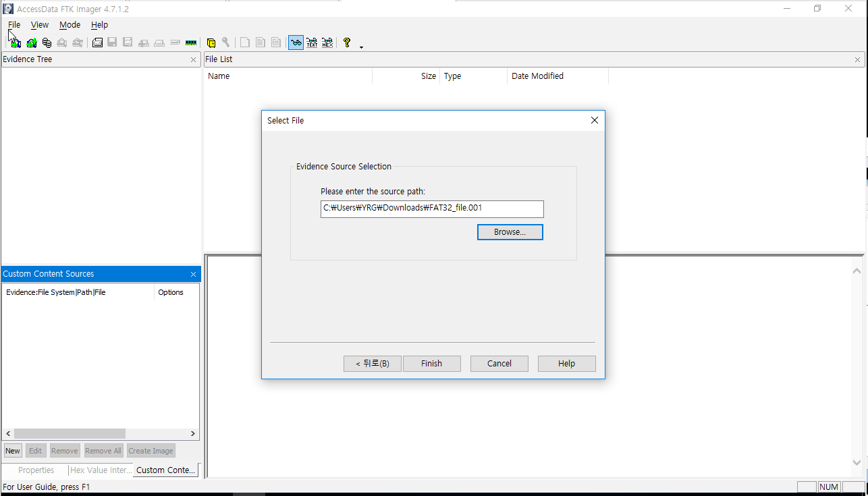The image size is (868, 496).
Task: Switch to the Properties tab
Action: 36,470
